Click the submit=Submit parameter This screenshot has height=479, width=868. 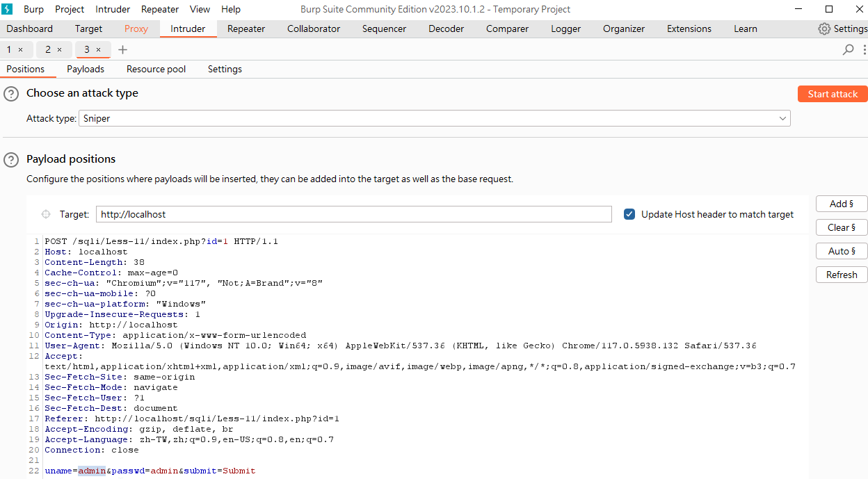click(220, 471)
